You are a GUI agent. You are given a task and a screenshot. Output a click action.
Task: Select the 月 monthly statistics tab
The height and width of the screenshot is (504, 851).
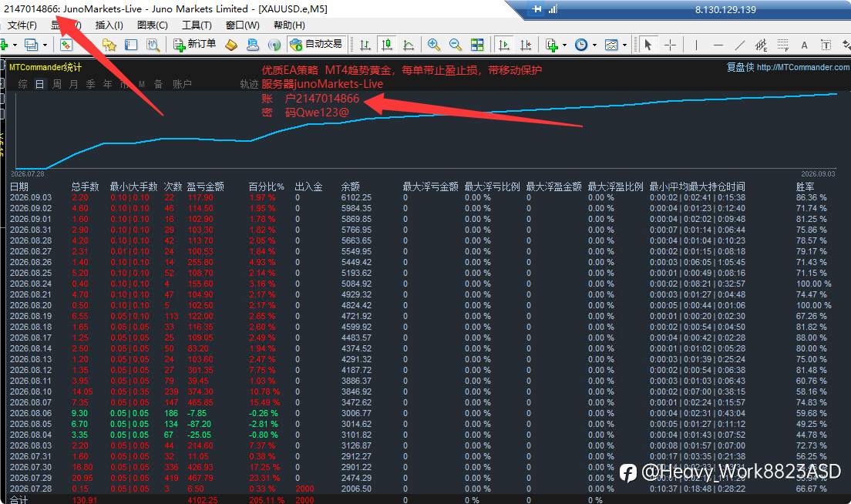(x=73, y=84)
